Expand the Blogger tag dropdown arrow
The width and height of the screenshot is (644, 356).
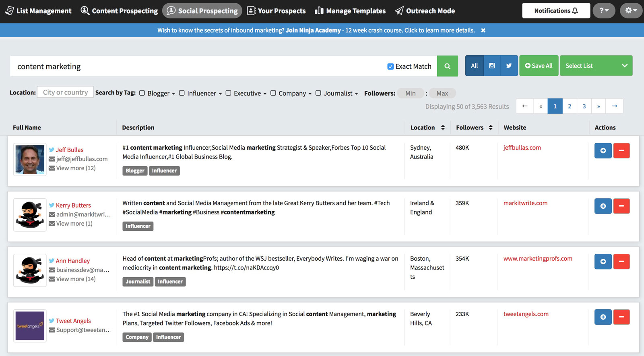[173, 93]
